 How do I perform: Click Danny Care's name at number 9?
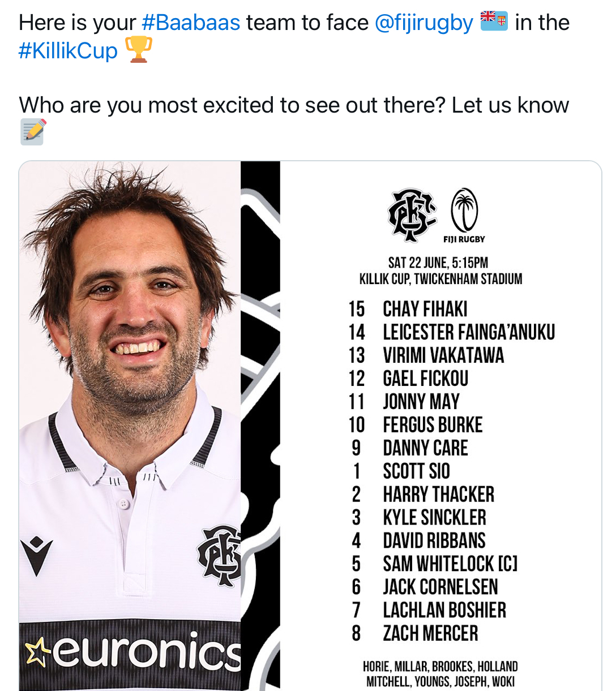(425, 448)
